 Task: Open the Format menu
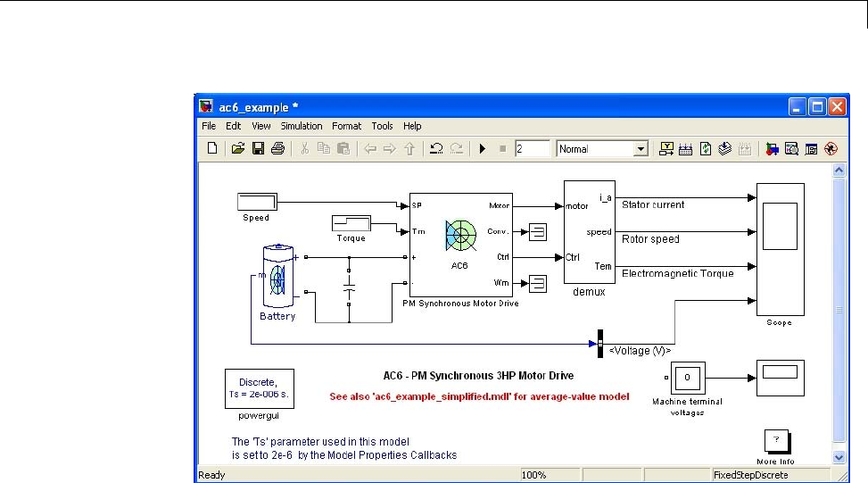[x=346, y=126]
